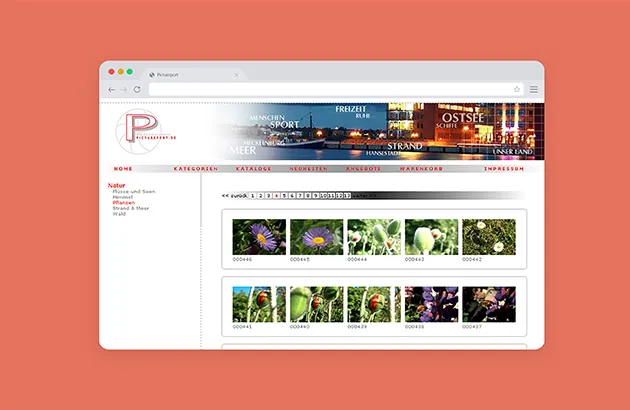Bookmark the page with the star icon

click(517, 90)
